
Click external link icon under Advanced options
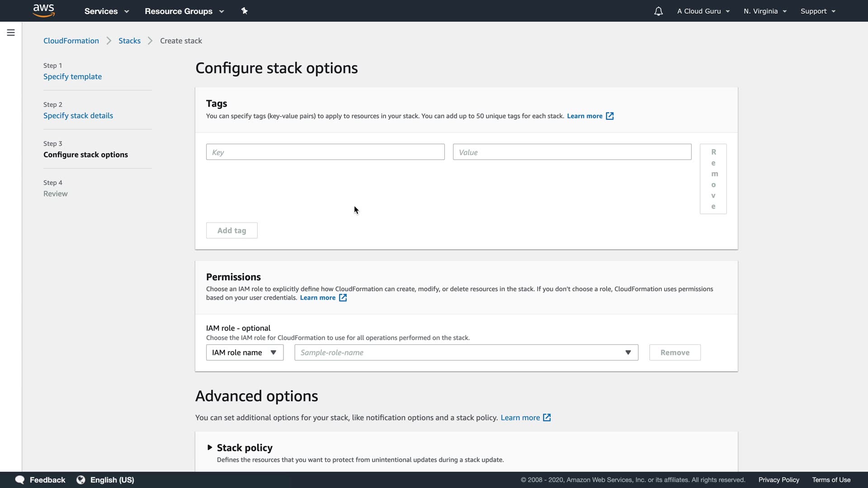coord(547,418)
